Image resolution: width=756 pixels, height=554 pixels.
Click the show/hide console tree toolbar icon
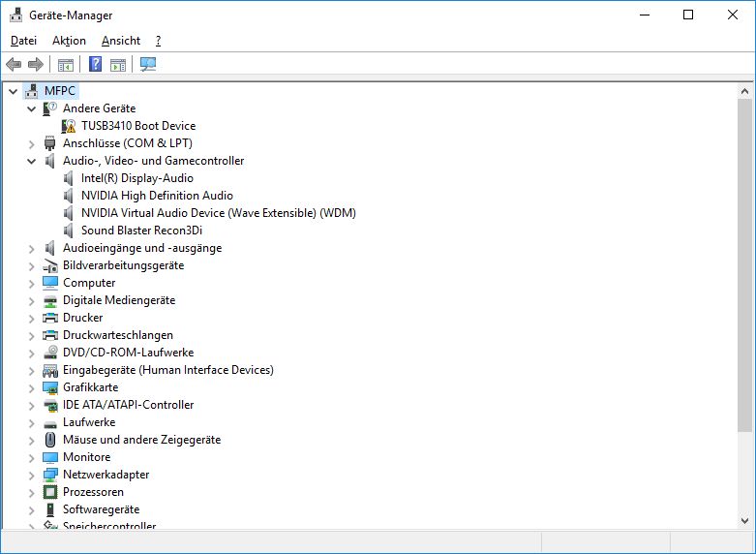coord(66,64)
